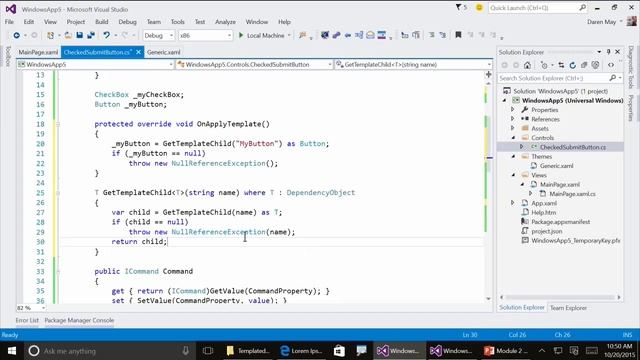The height and width of the screenshot is (360, 640).
Task: Click the Home icon in Solution Explorer
Action: [527, 65]
